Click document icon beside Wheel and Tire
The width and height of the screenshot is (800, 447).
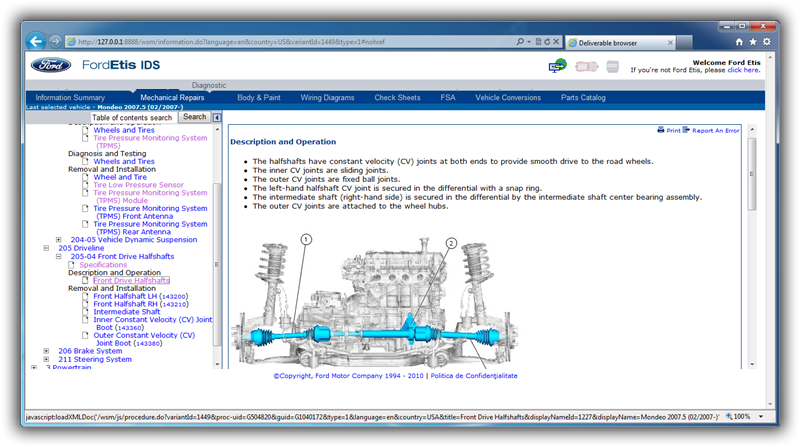[x=85, y=177]
